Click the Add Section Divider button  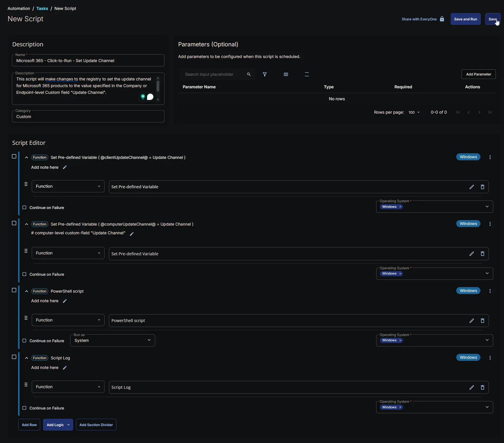(x=96, y=425)
